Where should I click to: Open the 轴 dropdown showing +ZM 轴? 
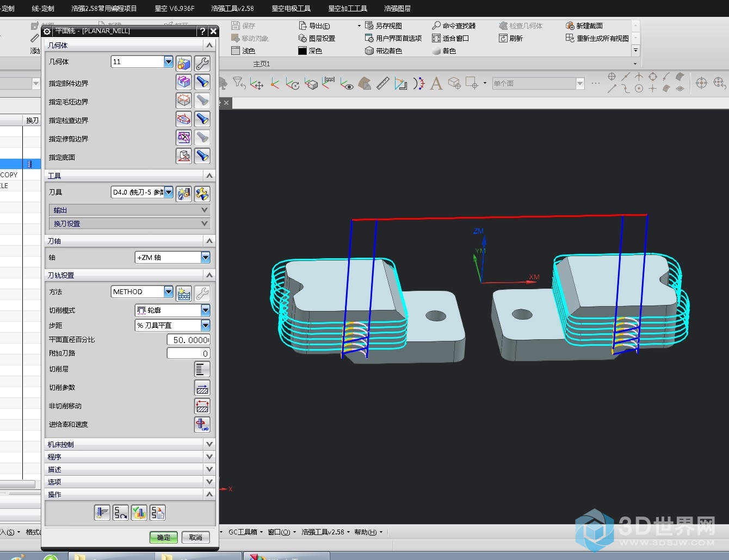205,257
